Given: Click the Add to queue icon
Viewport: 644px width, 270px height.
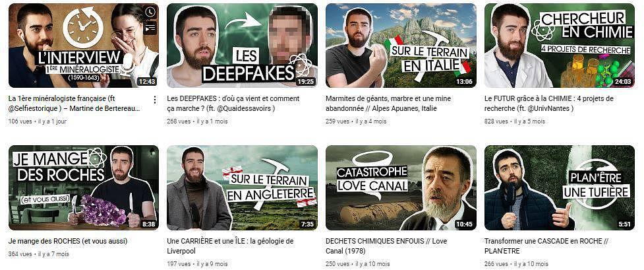Looking at the screenshot, I should pos(150,27).
